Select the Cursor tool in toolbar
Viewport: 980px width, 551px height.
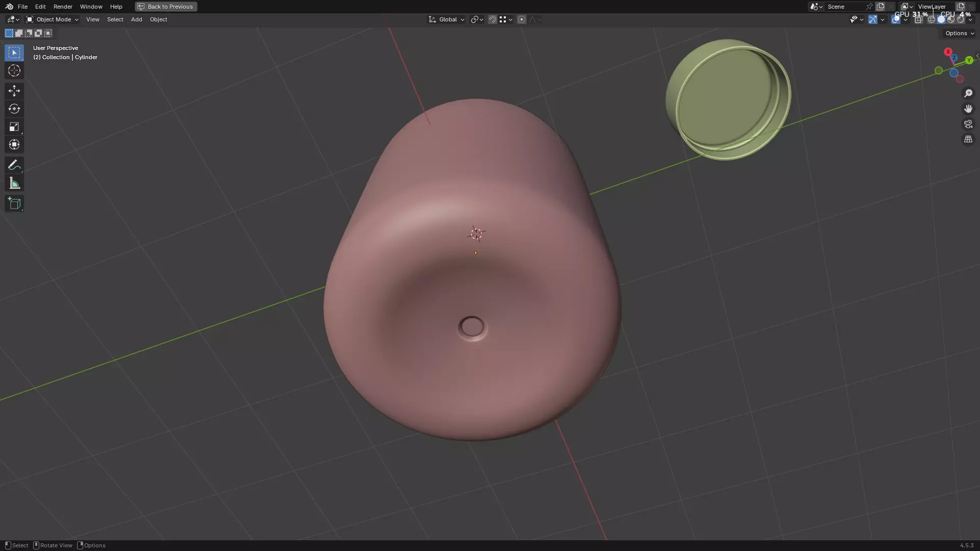[14, 70]
